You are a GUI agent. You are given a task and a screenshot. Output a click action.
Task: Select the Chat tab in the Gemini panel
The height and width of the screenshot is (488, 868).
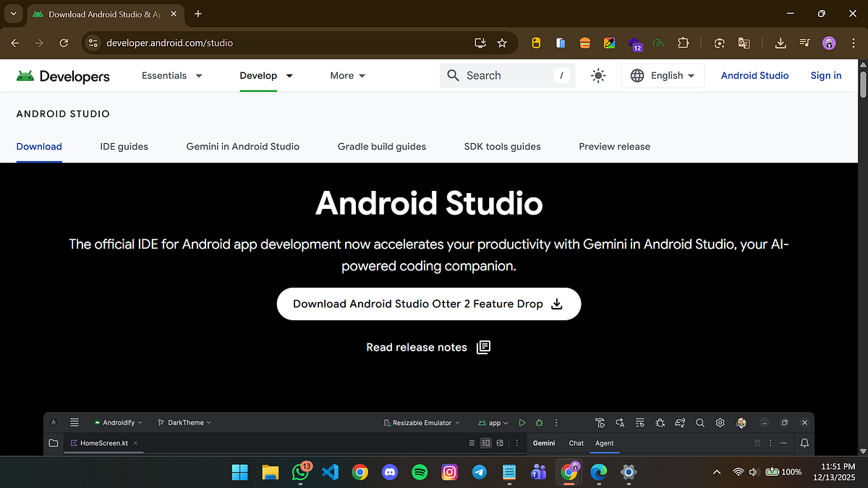tap(576, 443)
